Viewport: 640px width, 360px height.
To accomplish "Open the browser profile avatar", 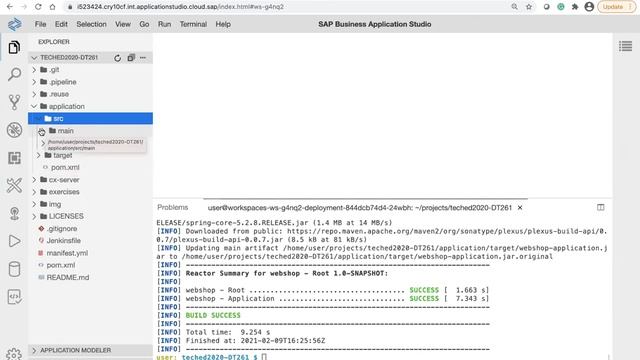I will (x=589, y=7).
